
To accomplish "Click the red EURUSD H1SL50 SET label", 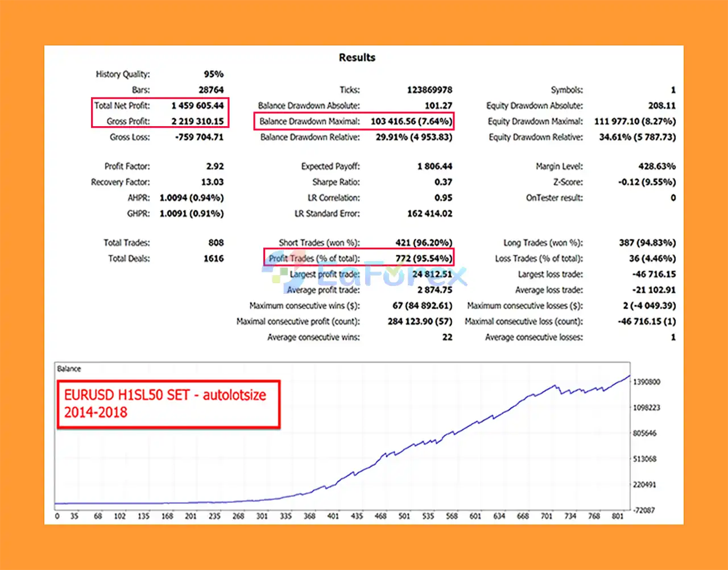I will (168, 403).
